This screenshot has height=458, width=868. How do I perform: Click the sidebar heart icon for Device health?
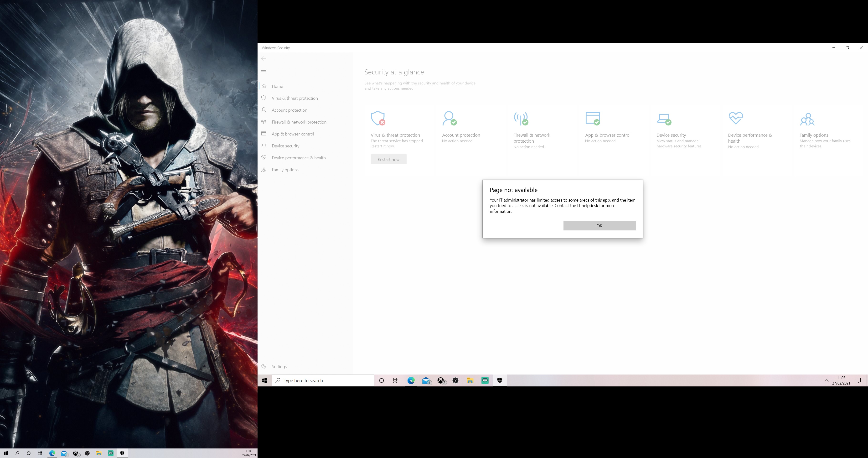(264, 157)
